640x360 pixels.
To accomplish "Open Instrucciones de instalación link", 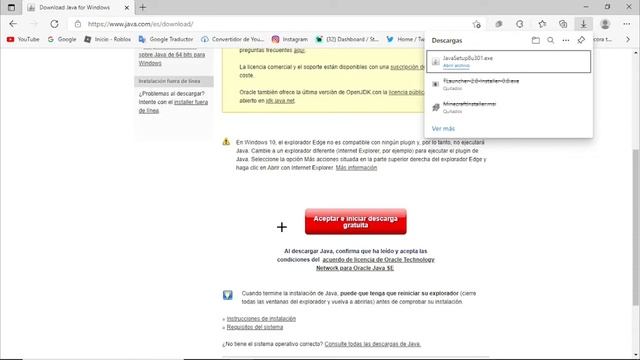I will (261, 319).
